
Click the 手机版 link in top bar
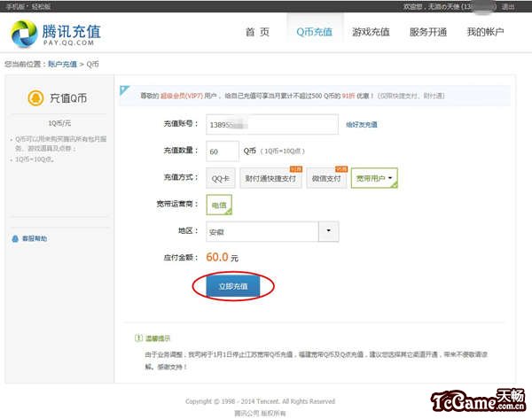point(16,6)
